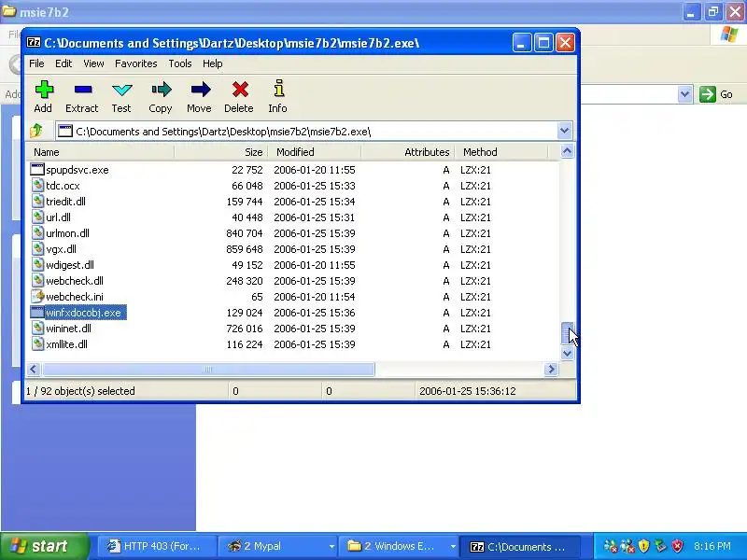This screenshot has height=560, width=747.
Task: Open the View menu
Action: [x=93, y=63]
